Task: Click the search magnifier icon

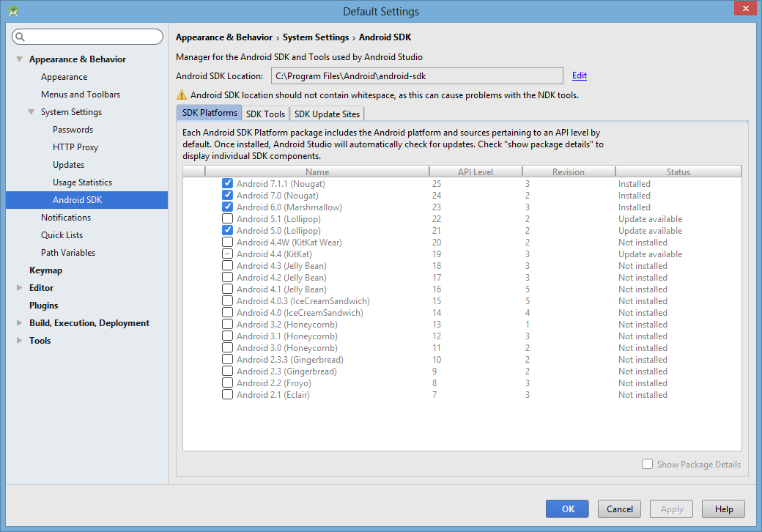Action: pyautogui.click(x=20, y=37)
